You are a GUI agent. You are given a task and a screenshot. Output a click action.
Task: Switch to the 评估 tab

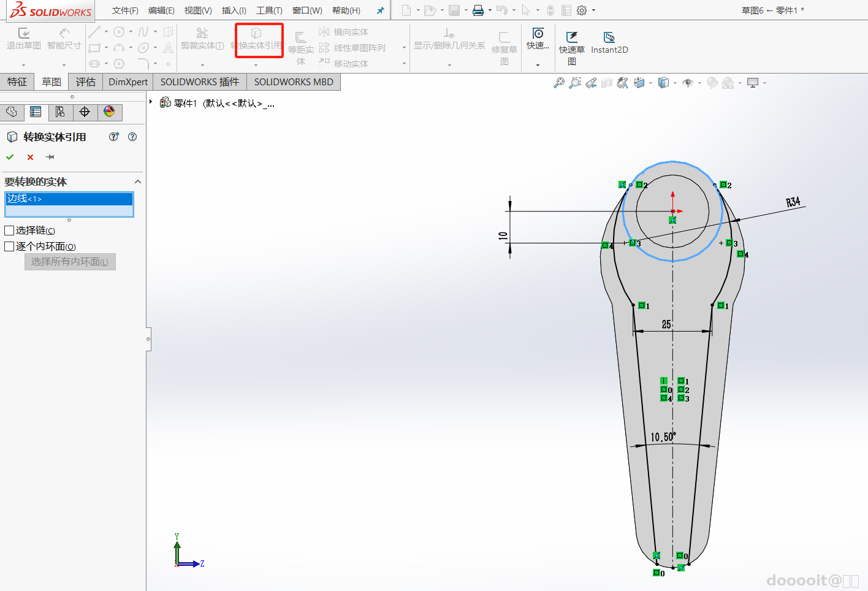pyautogui.click(x=85, y=82)
